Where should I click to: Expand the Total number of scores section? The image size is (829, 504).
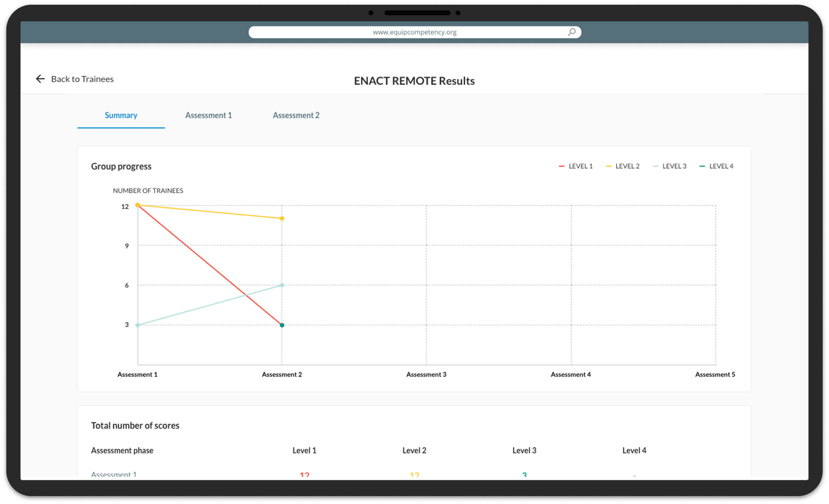tap(135, 425)
